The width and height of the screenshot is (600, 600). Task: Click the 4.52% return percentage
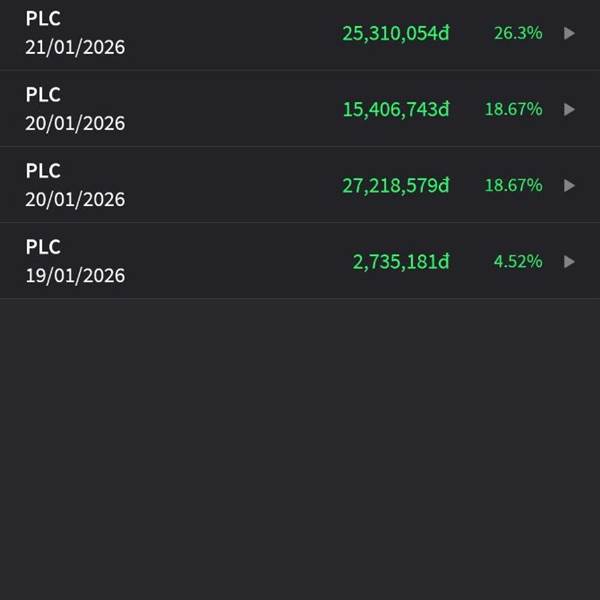tap(518, 262)
